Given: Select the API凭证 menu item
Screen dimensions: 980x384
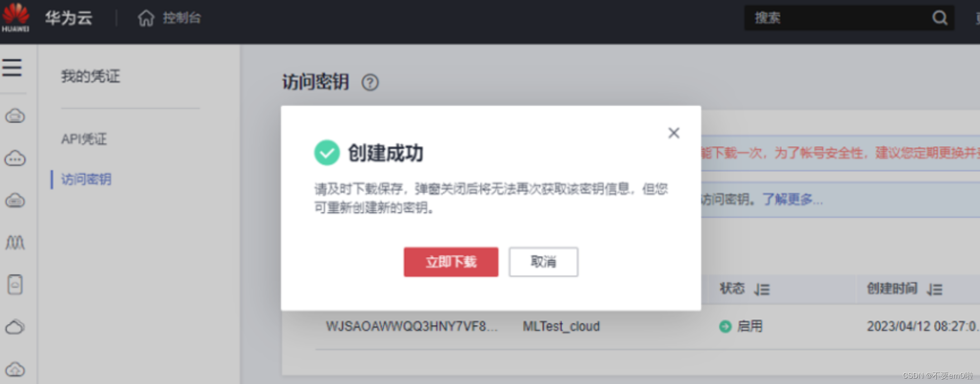Looking at the screenshot, I should tap(84, 139).
